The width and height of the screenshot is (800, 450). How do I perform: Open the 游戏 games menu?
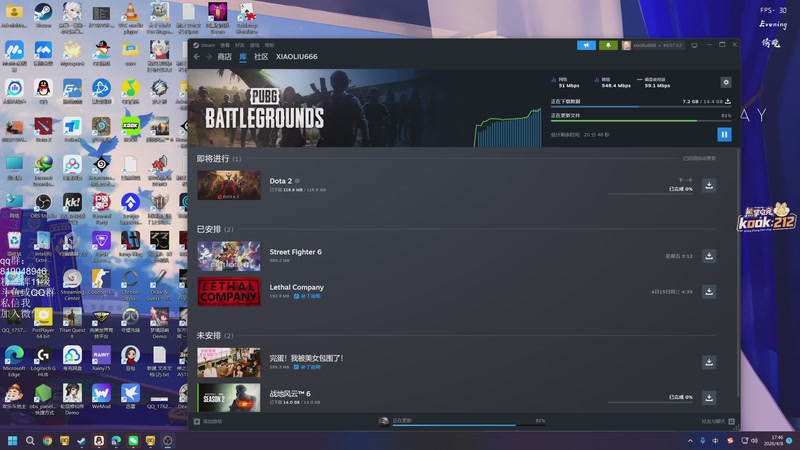[255, 45]
